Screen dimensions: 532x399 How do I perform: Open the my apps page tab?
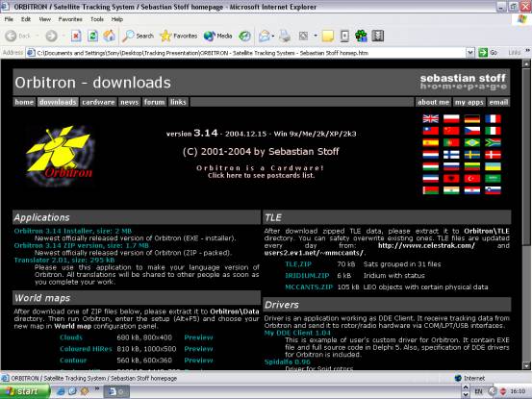469,102
